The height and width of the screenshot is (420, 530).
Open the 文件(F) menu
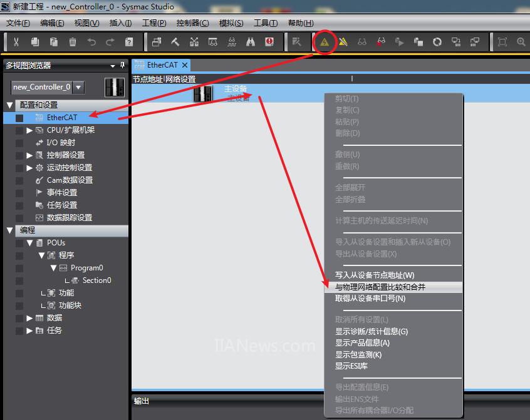click(x=18, y=23)
